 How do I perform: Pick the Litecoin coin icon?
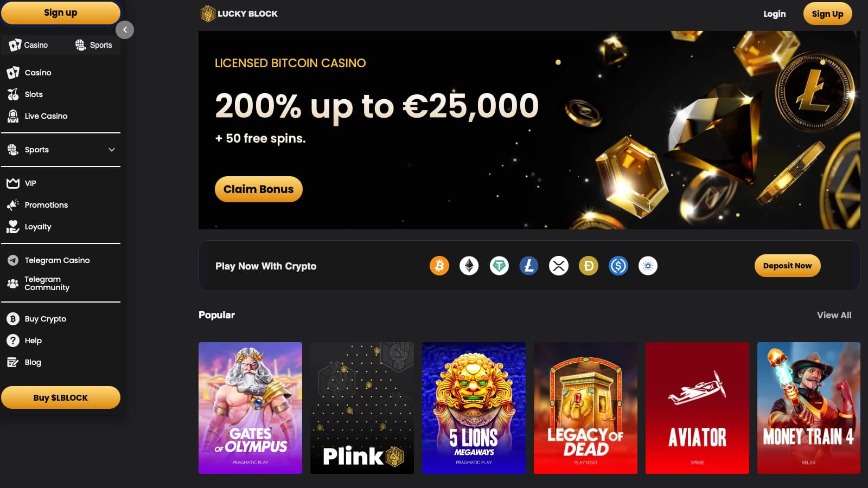point(529,266)
